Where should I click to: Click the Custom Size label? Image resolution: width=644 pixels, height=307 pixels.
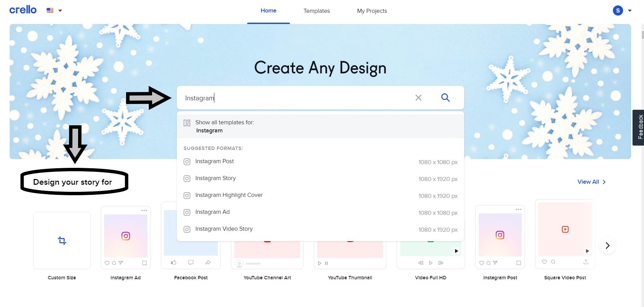[62, 278]
